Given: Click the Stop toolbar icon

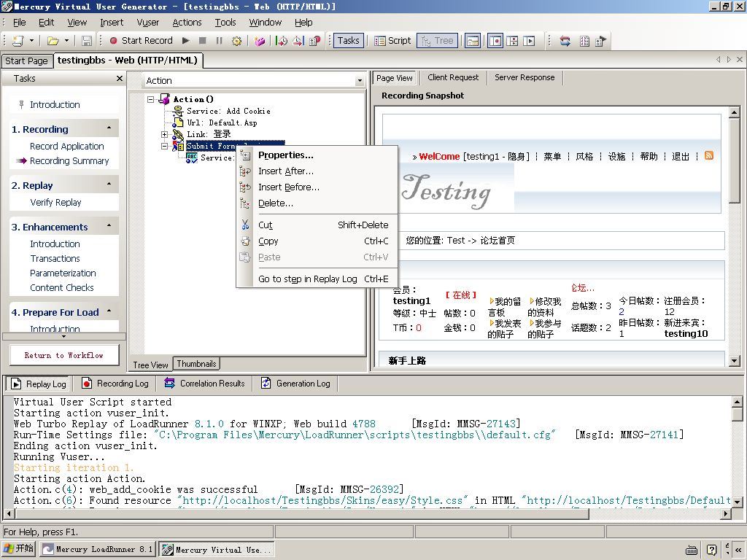Looking at the screenshot, I should click(x=203, y=41).
